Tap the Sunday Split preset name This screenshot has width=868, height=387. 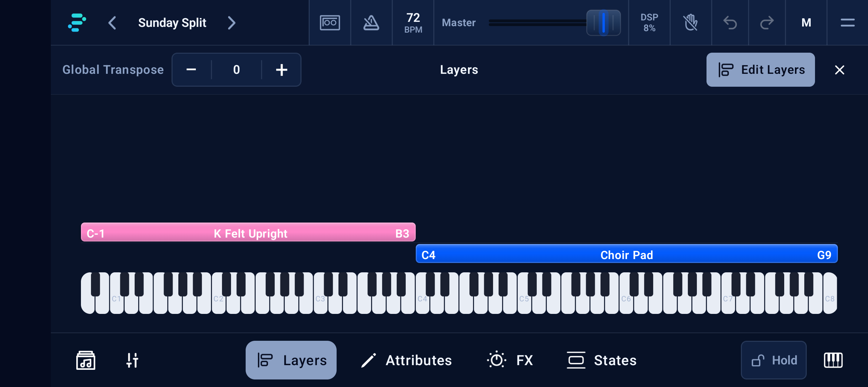tap(172, 23)
